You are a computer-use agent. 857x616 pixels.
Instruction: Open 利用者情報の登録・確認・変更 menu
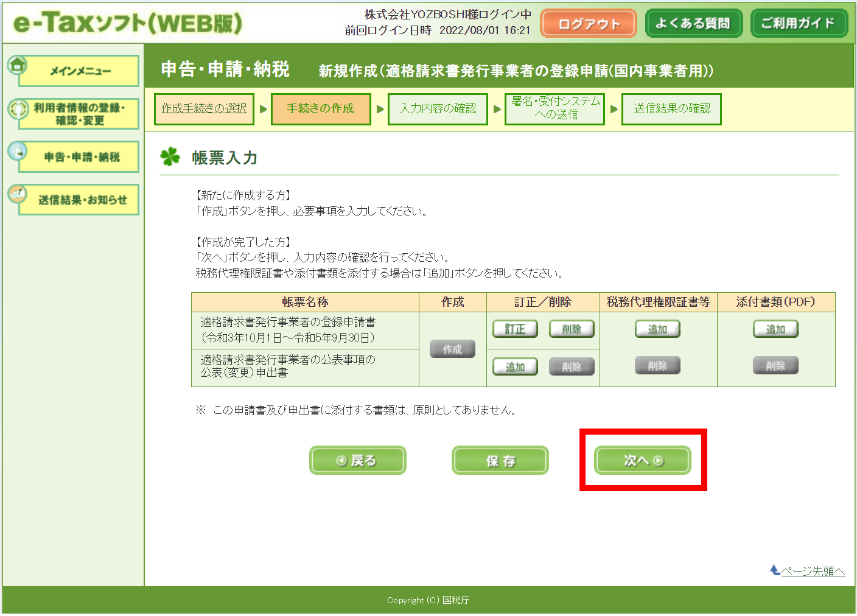click(x=79, y=114)
